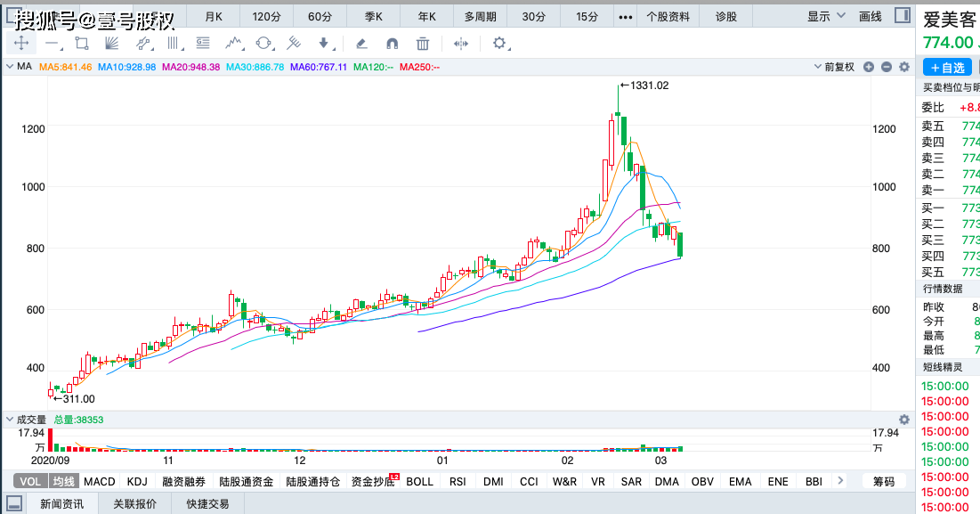Open 新闻资讯 news tab
This screenshot has height=514, width=980.
(x=62, y=503)
